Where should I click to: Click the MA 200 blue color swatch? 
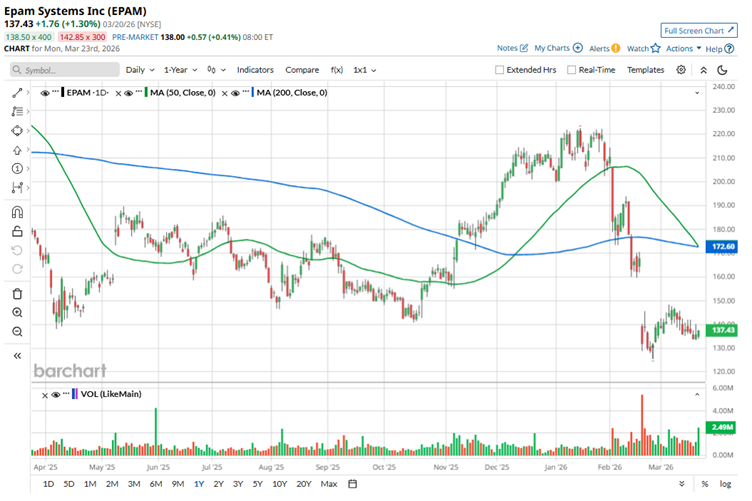(252, 93)
